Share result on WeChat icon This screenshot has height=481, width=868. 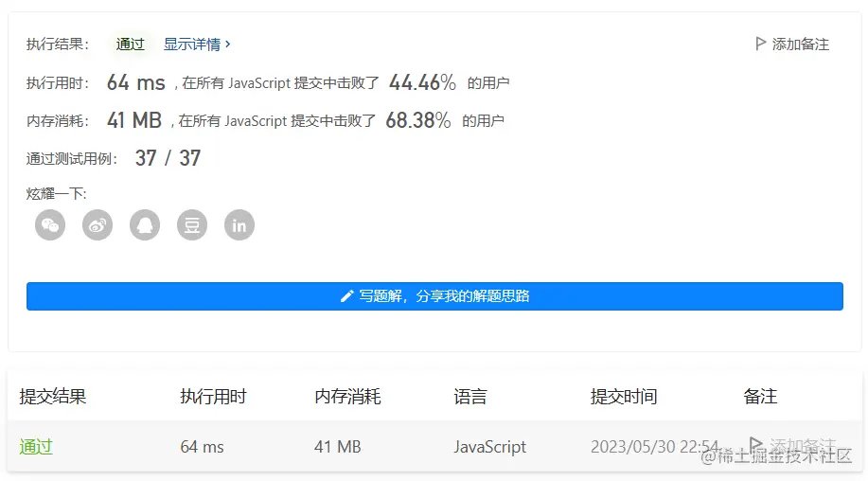pos(50,225)
